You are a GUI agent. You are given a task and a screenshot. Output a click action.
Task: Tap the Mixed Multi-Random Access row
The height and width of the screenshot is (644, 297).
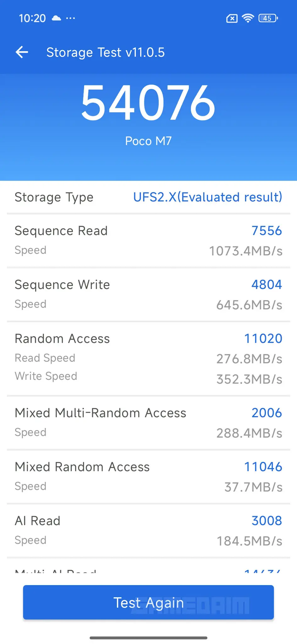click(148, 423)
